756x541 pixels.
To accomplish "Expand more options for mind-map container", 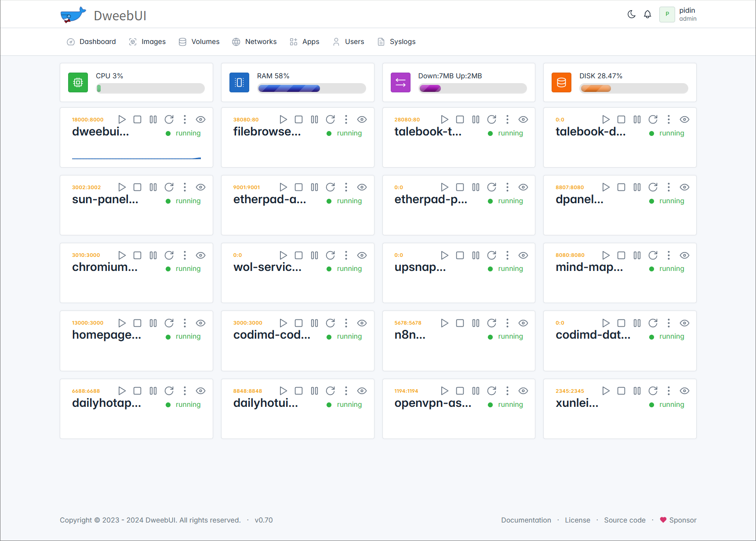I will coord(669,256).
